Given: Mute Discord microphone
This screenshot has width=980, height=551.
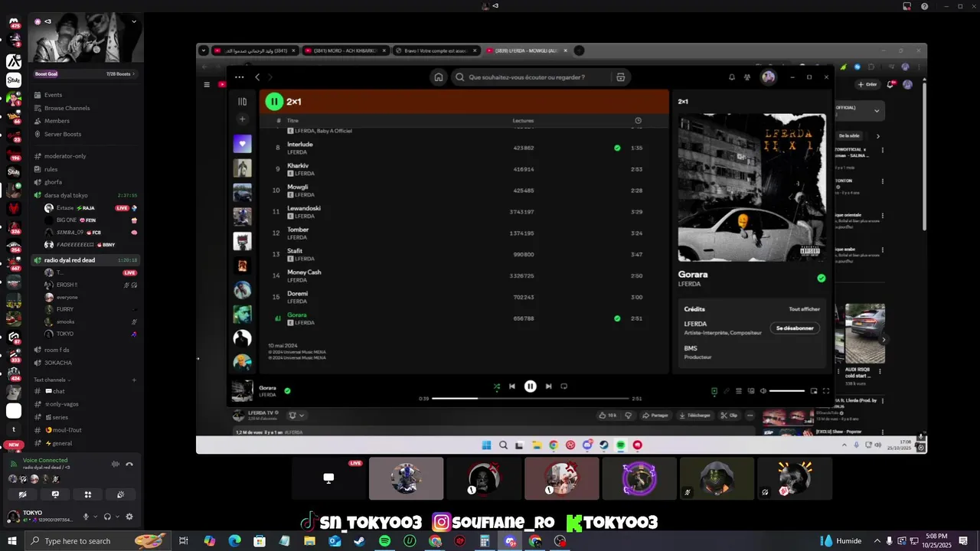Looking at the screenshot, I should point(86,517).
